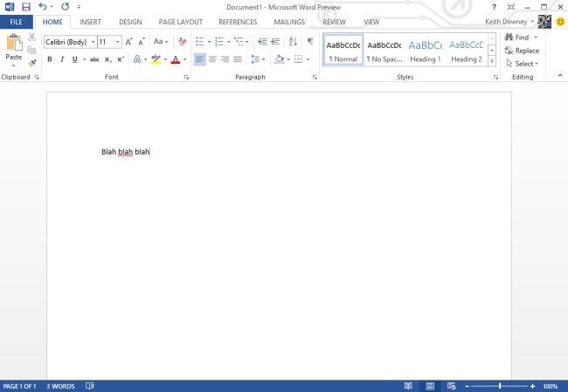Toggle Italic formatting
Screen dimensions: 568x392
[62, 59]
